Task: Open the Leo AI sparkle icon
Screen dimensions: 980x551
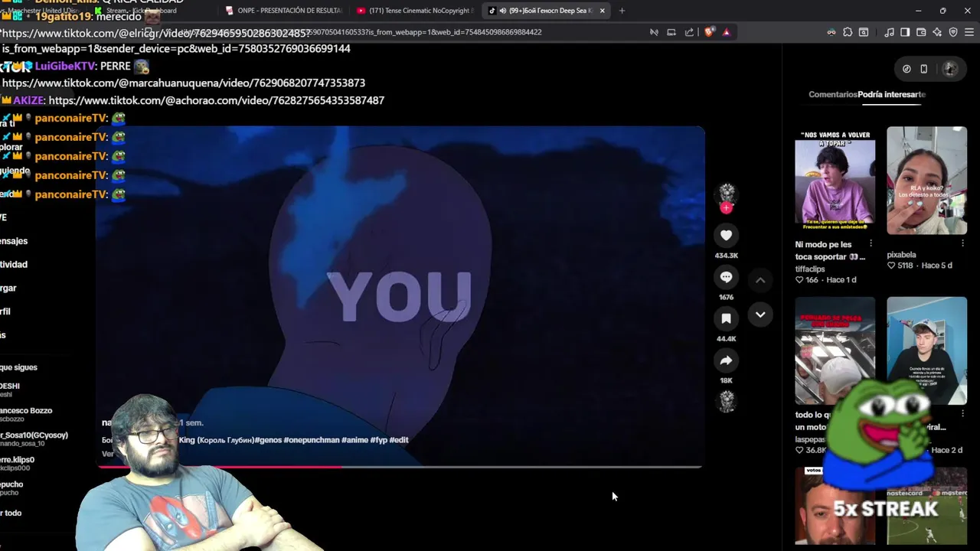Action: click(x=937, y=32)
